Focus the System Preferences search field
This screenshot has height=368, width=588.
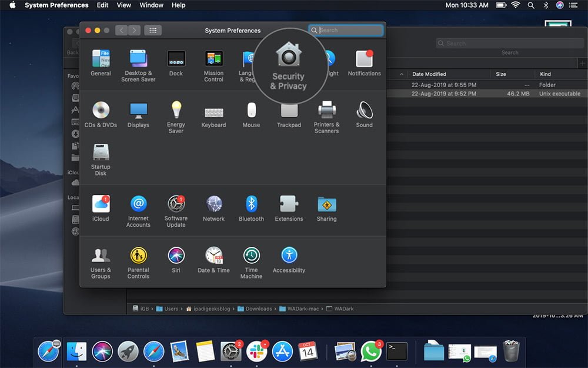[346, 30]
